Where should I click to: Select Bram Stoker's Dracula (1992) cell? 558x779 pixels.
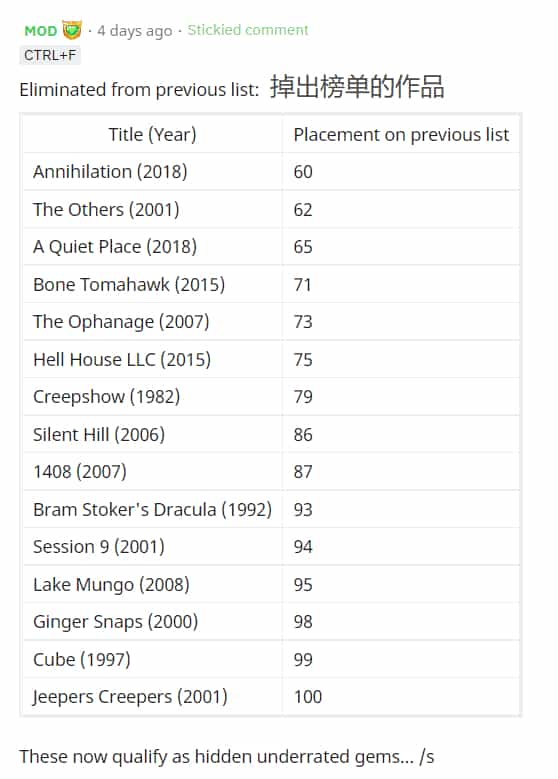coord(153,510)
